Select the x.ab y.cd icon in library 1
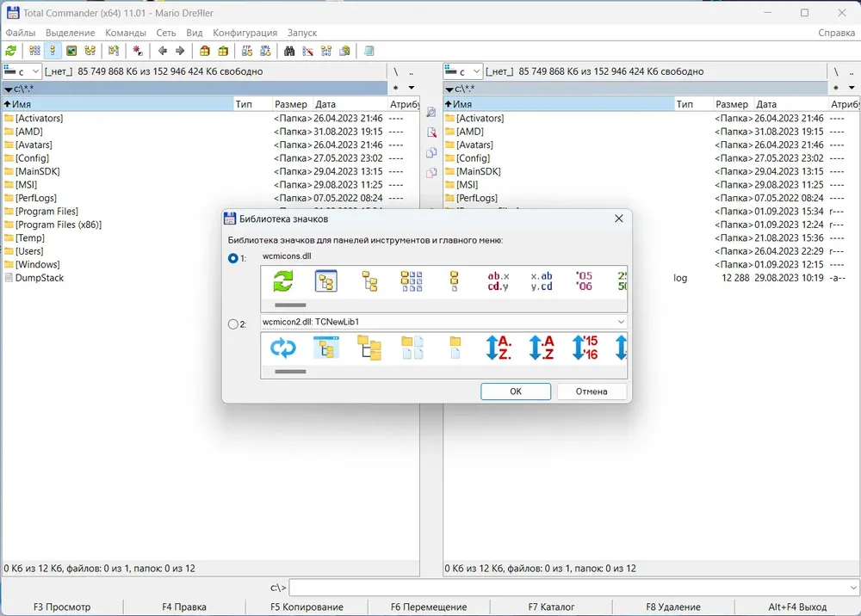 coord(542,281)
